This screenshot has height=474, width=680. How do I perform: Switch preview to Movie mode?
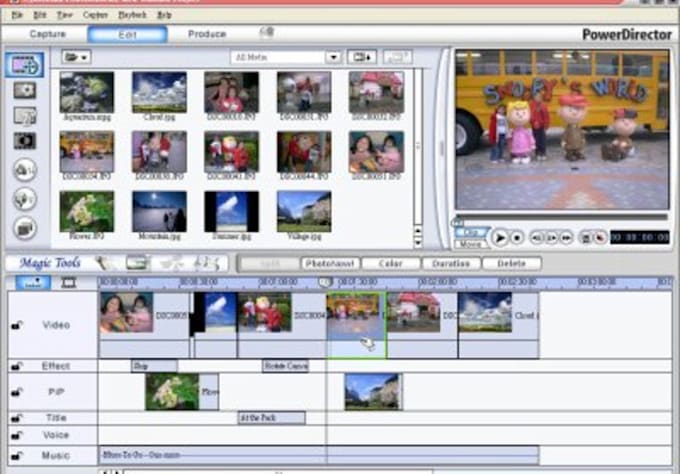471,244
